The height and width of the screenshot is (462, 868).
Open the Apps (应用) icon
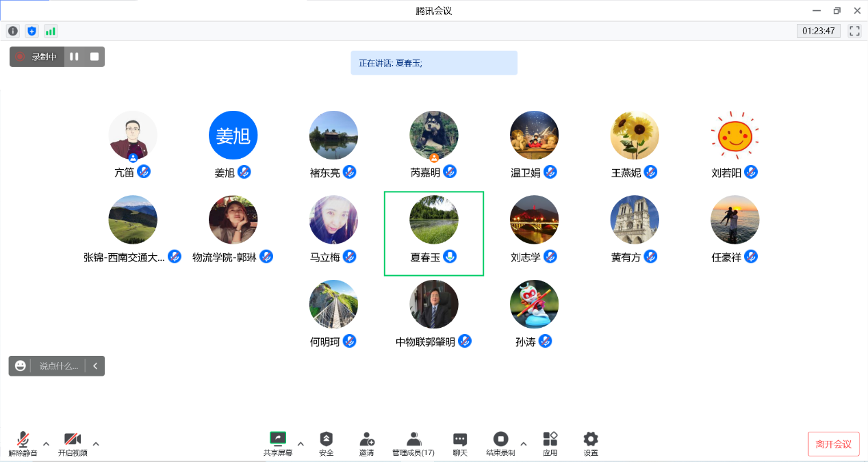coord(550,444)
